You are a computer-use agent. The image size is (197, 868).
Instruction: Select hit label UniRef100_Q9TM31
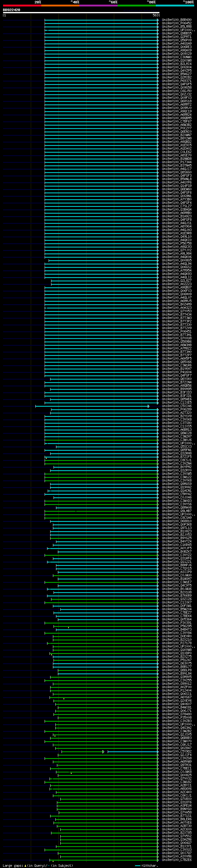pyautogui.click(x=177, y=765)
